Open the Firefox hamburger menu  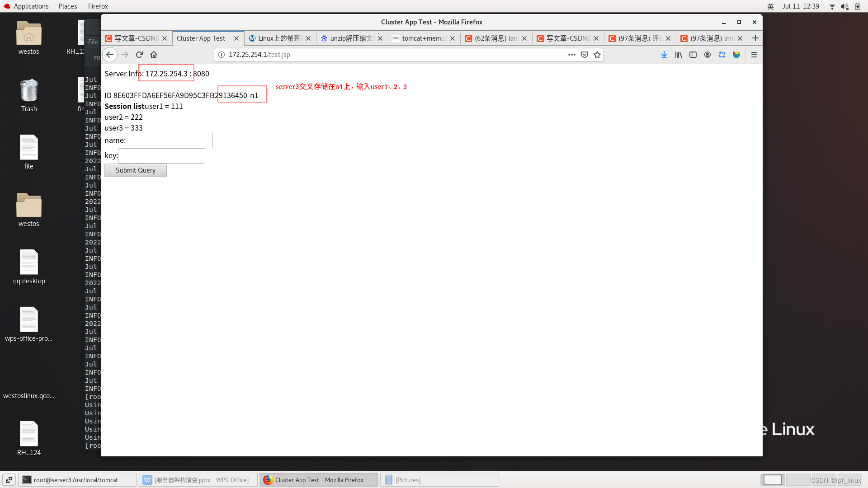point(754,55)
